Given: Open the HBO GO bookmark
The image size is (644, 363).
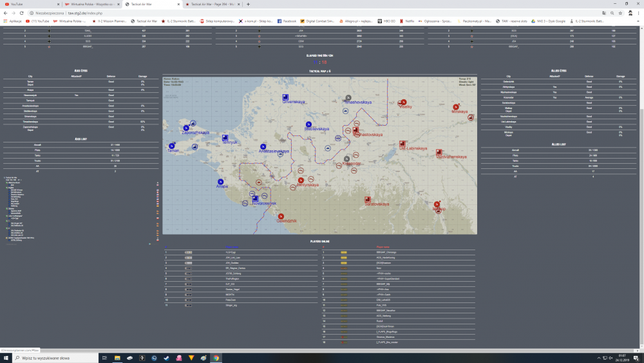Looking at the screenshot, I should tap(386, 21).
